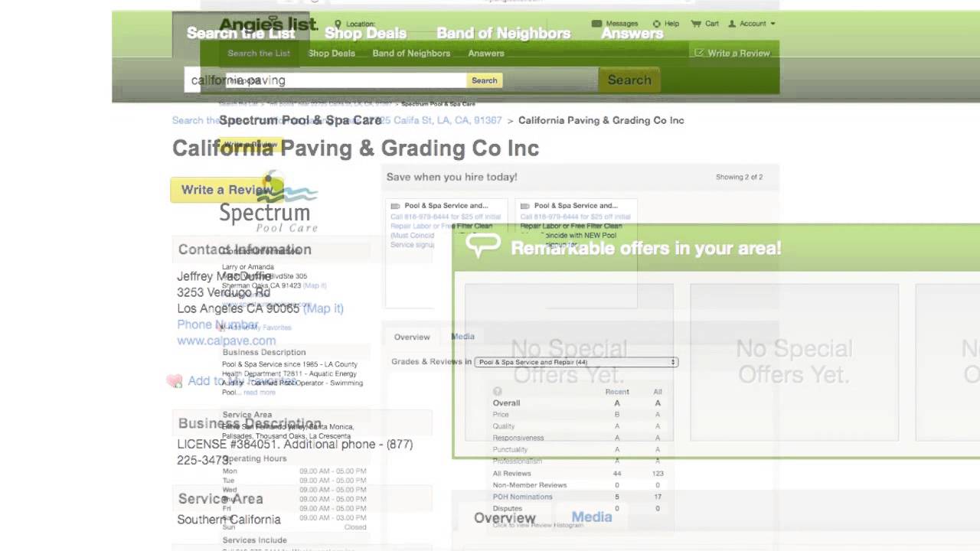Click the tag icon of first Pool & Spa offer
This screenshot has height=551, width=980.
395,206
